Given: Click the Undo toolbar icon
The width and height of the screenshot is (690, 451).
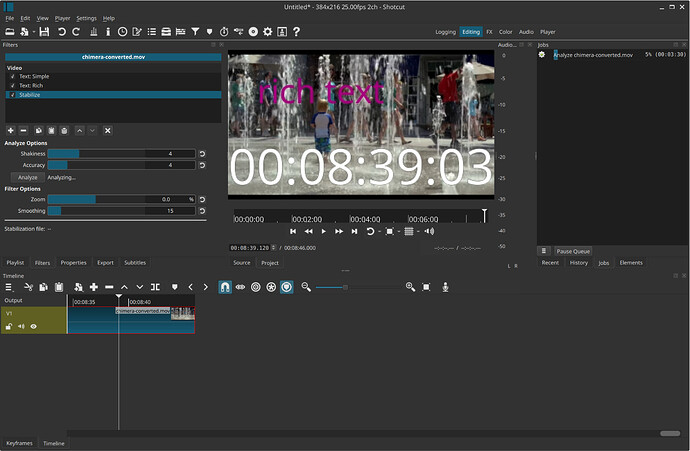Looking at the screenshot, I should (62, 32).
